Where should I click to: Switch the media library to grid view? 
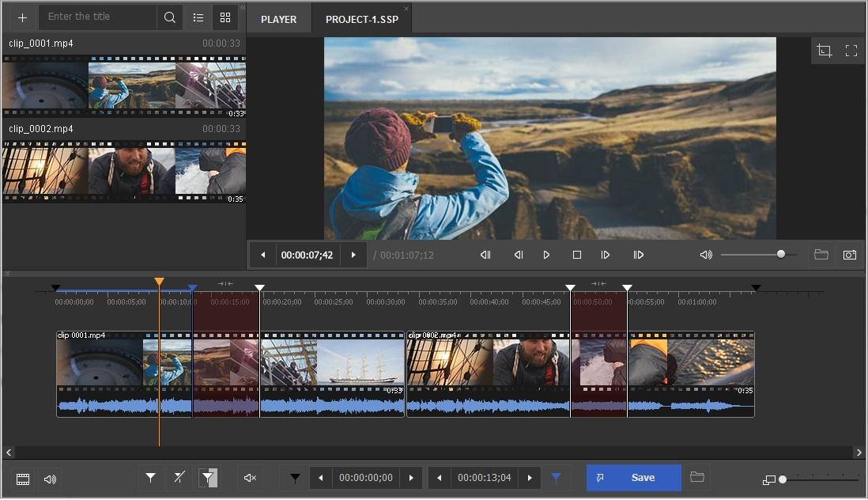point(225,17)
